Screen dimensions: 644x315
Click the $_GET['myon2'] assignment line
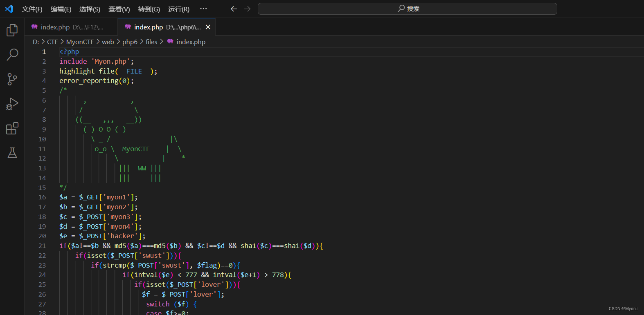99,207
